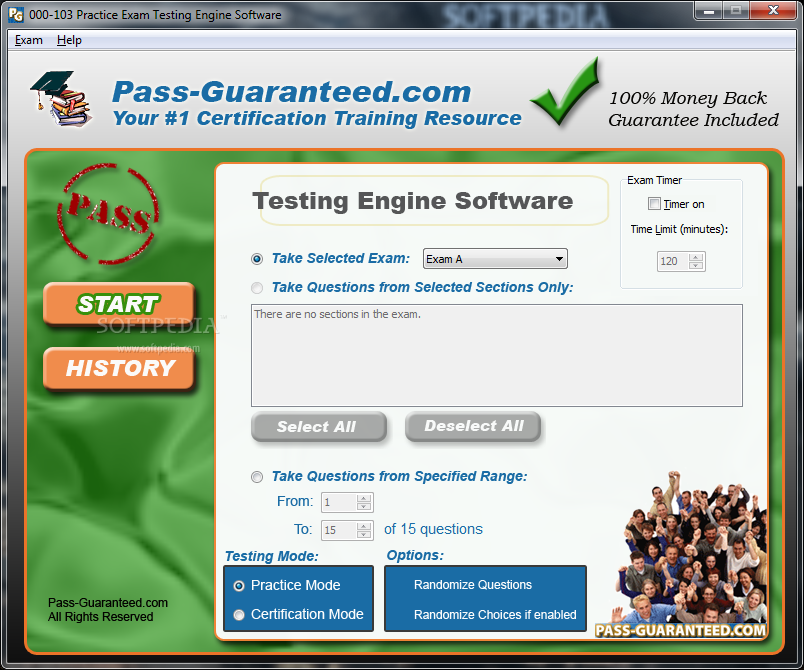Click the From field showing 1
The width and height of the screenshot is (804, 670).
point(339,502)
